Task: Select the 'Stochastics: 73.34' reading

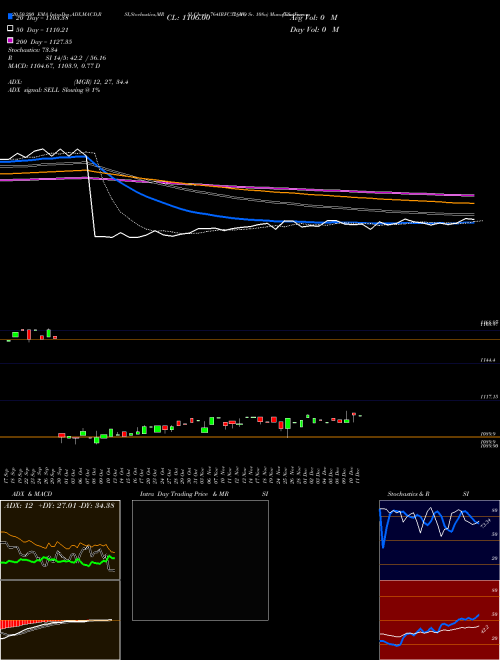Action: point(33,50)
